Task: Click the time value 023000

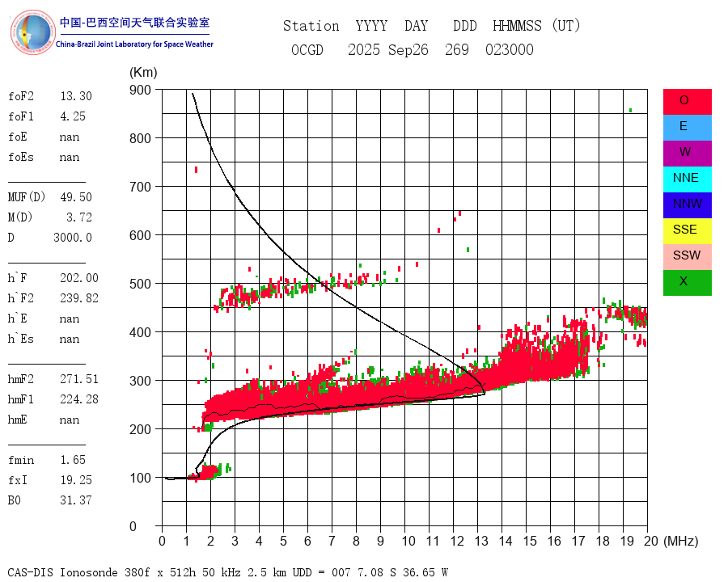Action: [510, 49]
